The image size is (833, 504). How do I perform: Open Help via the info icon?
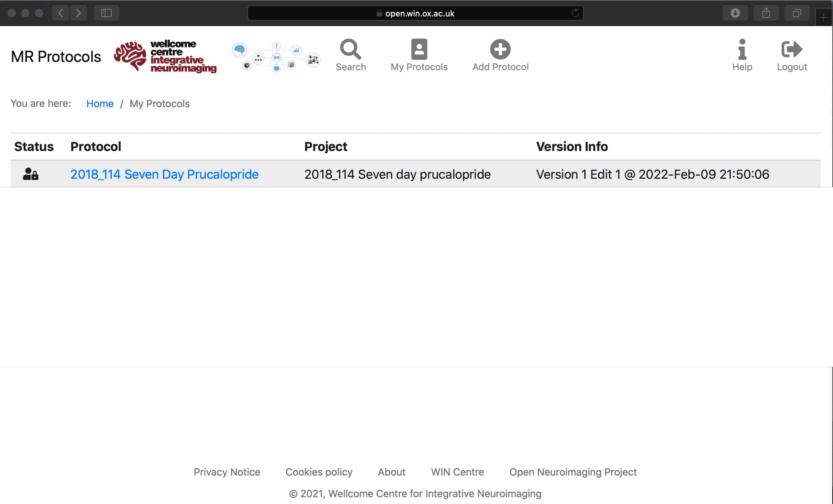(742, 49)
